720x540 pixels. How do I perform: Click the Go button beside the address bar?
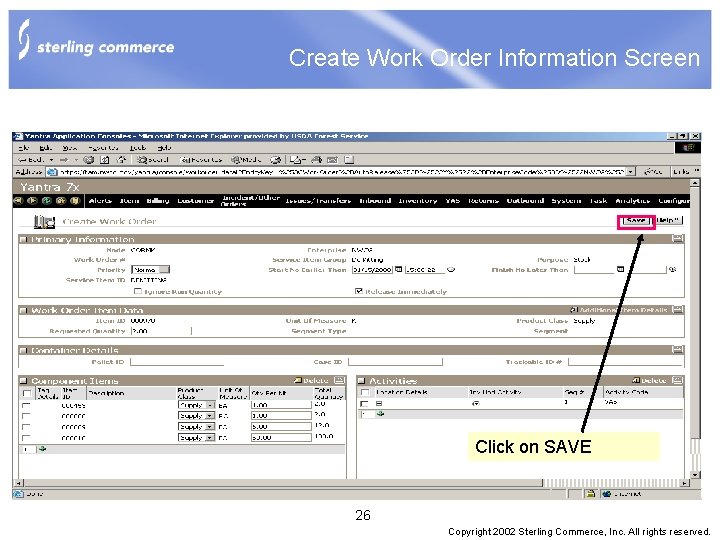pos(653,172)
